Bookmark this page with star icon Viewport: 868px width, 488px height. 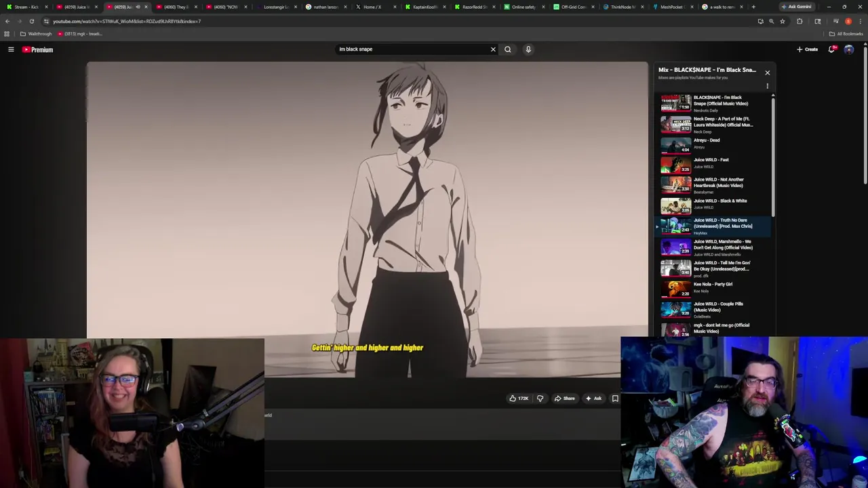pyautogui.click(x=782, y=21)
